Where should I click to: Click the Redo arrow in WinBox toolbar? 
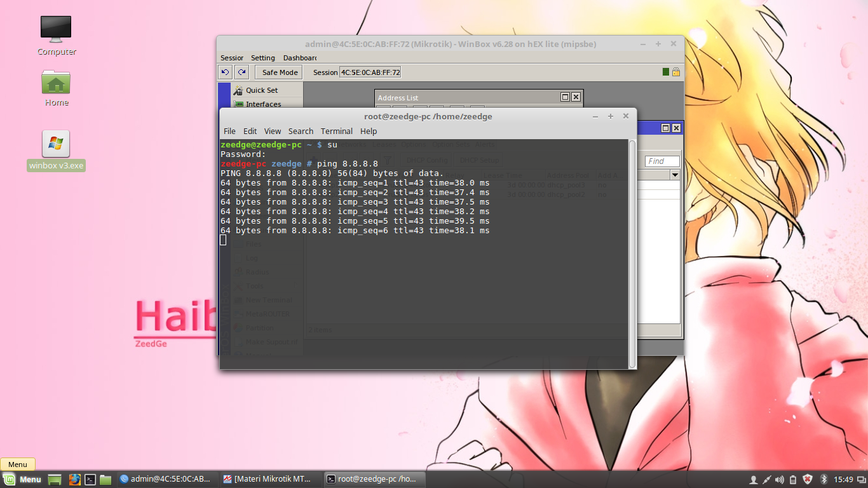(241, 72)
